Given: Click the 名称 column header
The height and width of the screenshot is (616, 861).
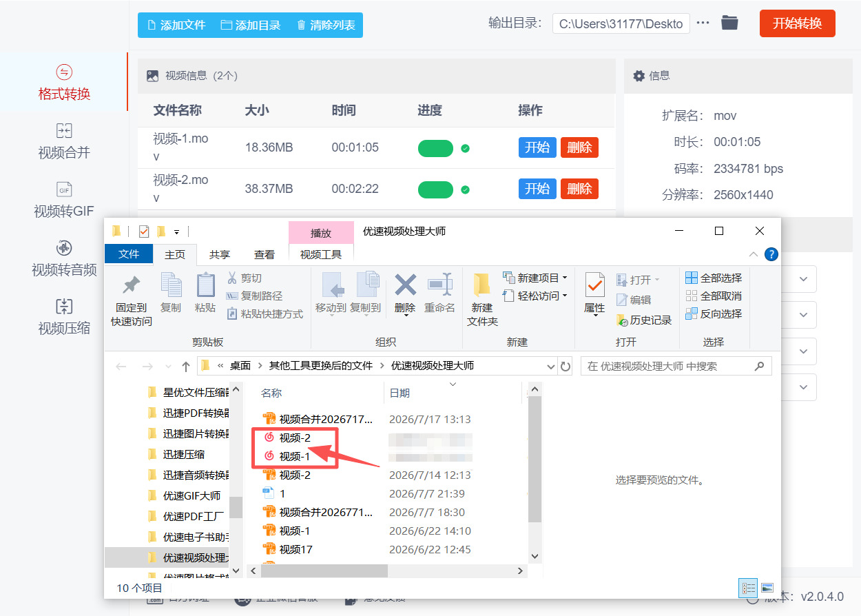Looking at the screenshot, I should [271, 393].
